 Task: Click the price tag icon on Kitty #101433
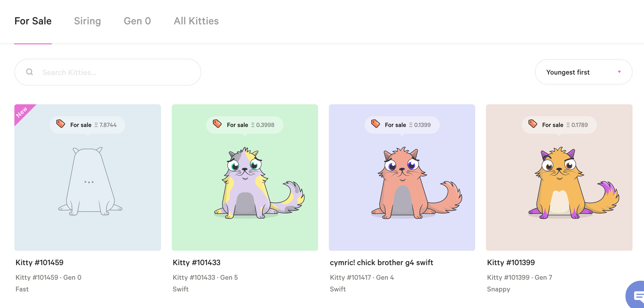[217, 125]
